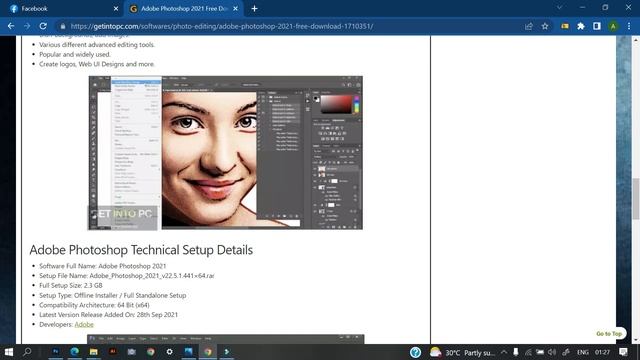Switch input language via ENG indicator

(x=582, y=352)
